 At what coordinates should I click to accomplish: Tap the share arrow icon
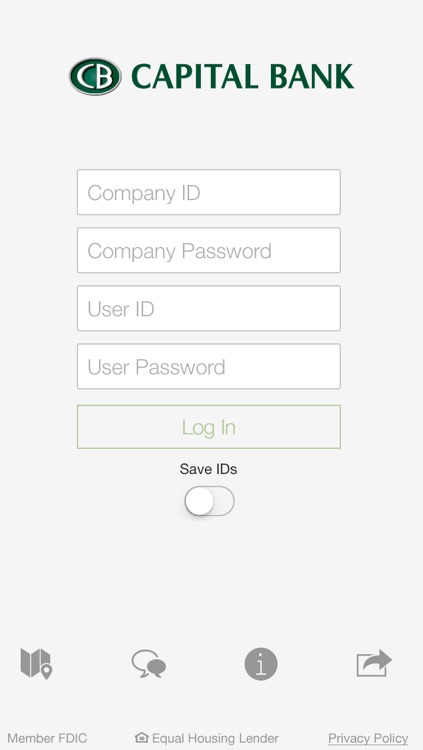tap(374, 663)
